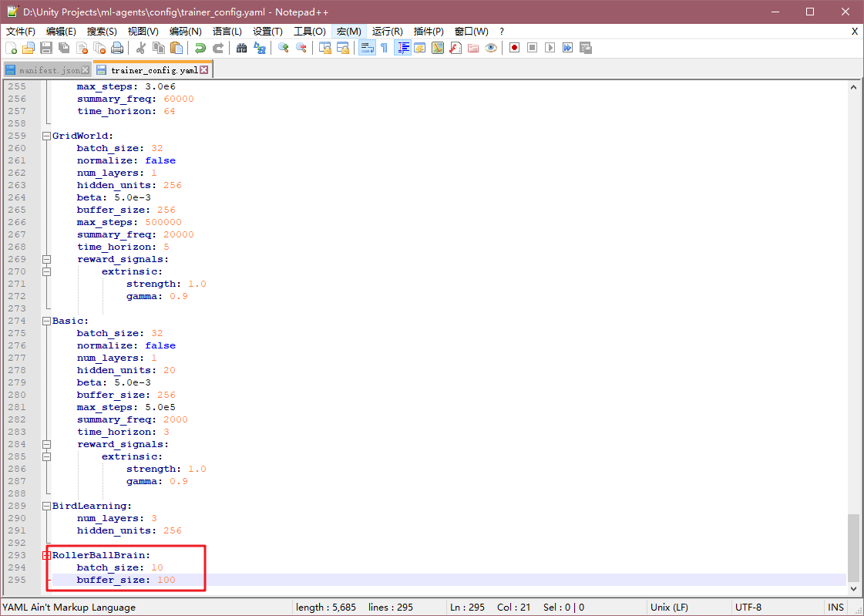The image size is (864, 616).
Task: Stop macro recording via the square icon
Action: (x=532, y=48)
